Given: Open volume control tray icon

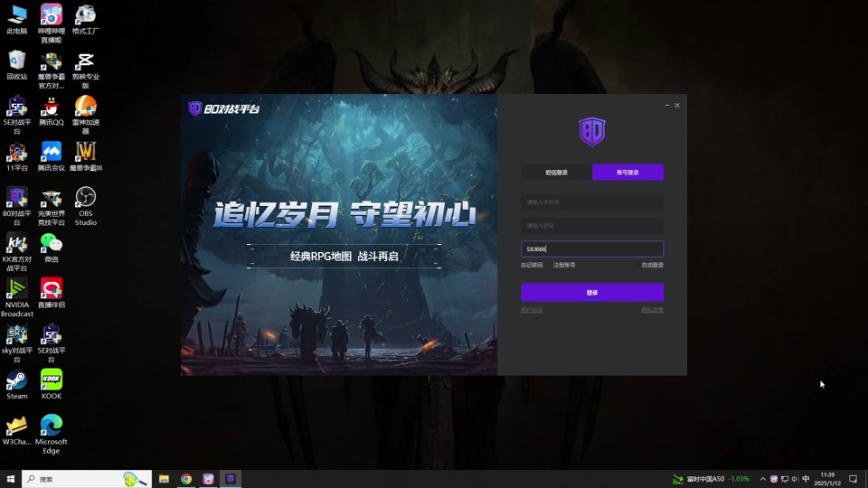Looking at the screenshot, I should click(795, 479).
